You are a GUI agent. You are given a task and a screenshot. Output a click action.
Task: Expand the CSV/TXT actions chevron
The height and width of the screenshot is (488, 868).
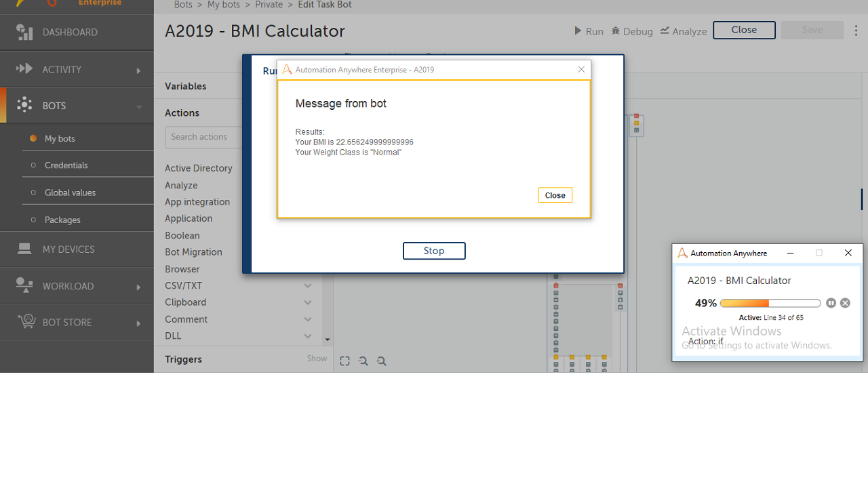pos(308,286)
